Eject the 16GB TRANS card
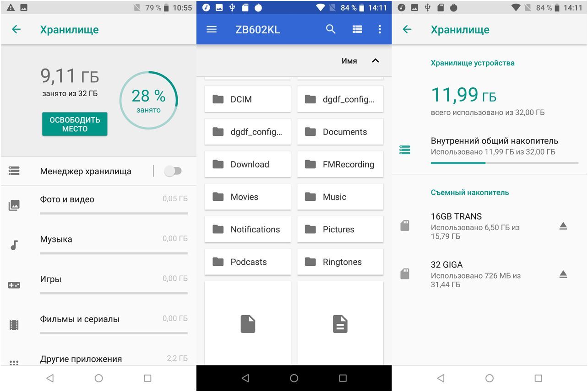Screen dimensions: 588x392 click(563, 226)
